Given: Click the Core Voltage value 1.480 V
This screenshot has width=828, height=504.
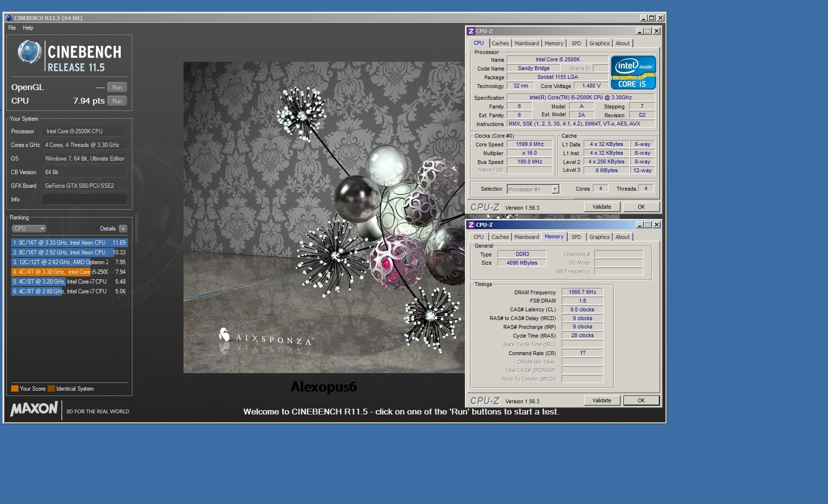Looking at the screenshot, I should click(591, 86).
